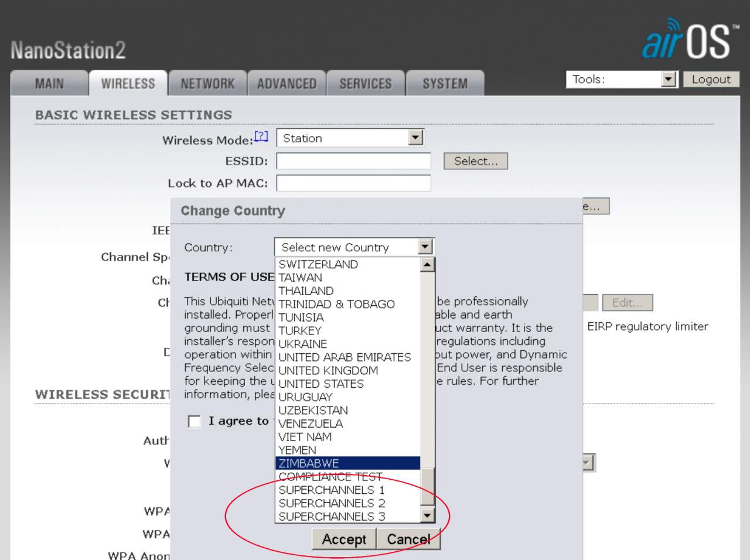Select VENEZUELA from the country list
750x560 pixels.
[348, 424]
